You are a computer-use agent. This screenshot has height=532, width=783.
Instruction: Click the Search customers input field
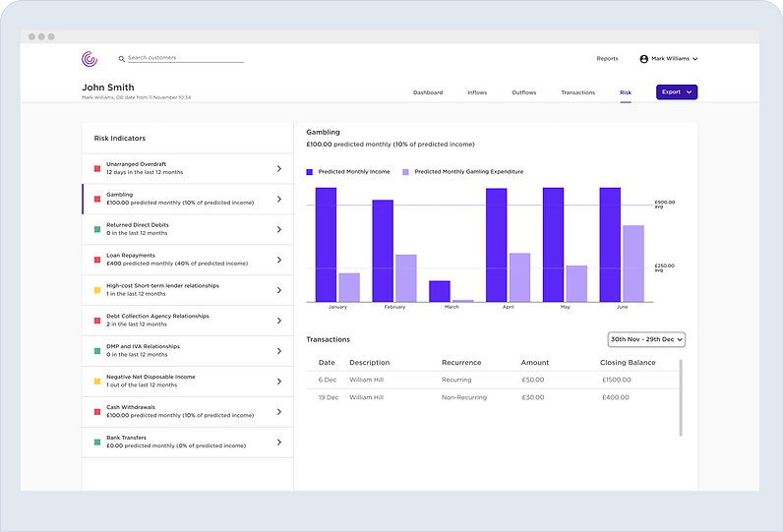[x=184, y=58]
